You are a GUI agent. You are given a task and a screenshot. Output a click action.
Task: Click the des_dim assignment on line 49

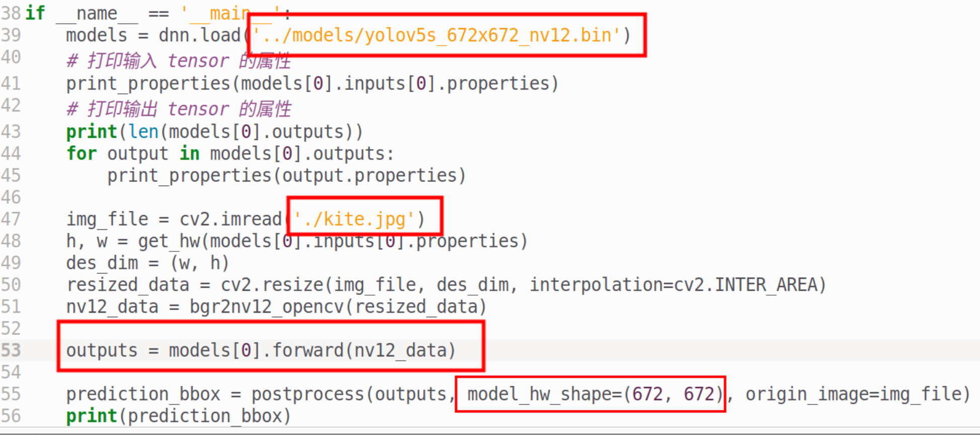click(x=147, y=263)
